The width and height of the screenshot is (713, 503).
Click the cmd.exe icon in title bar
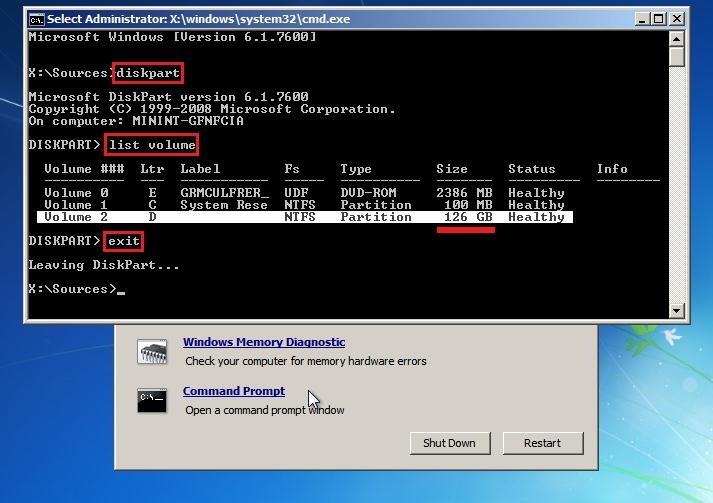(36, 18)
